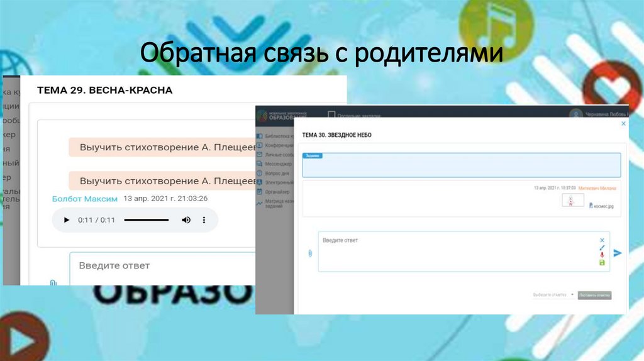Click the космос.jpg file icon
Image resolution: width=644 pixels, height=361 pixels.
tap(591, 206)
